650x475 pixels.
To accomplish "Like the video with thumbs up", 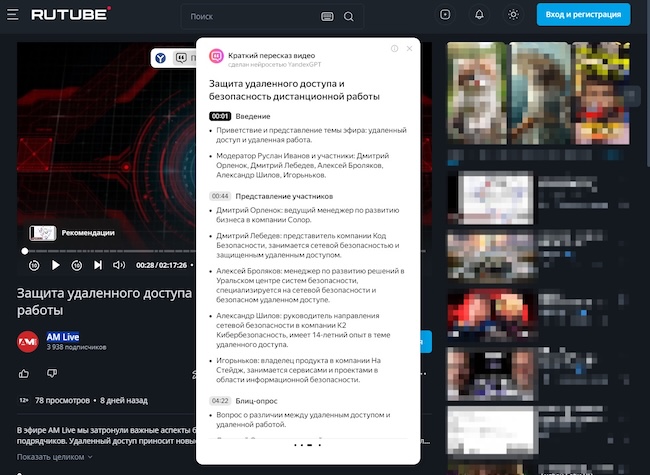I will pos(24,373).
